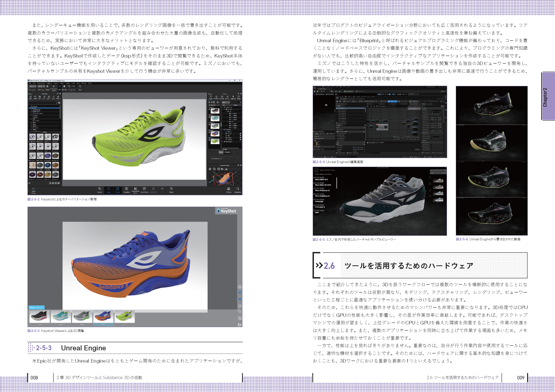Uncheck the Color 1 model set checkbox

point(209,138)
